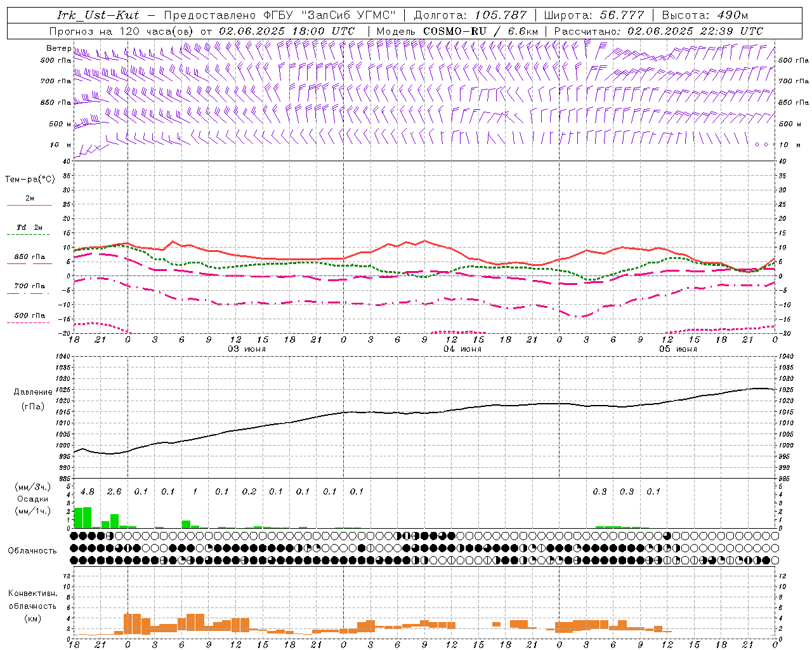Screen dimensions: 812x650
Task: Click the 0.2 precipitation total
Action: tap(249, 491)
